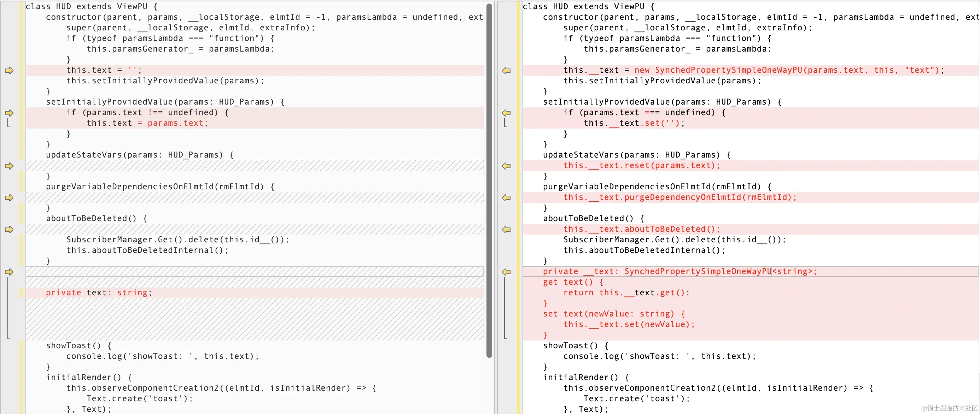Click console.log line in right pane
Image resolution: width=980 pixels, height=414 pixels.
660,356
